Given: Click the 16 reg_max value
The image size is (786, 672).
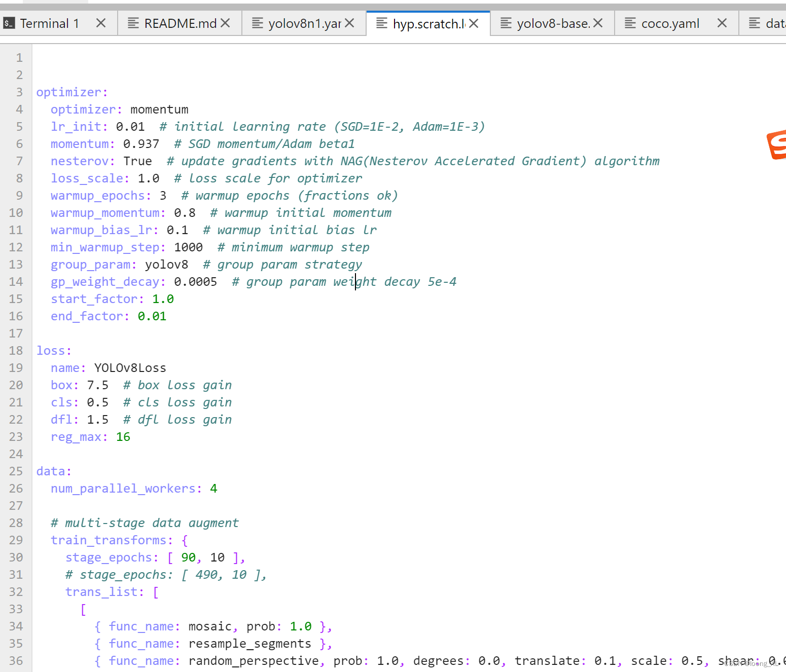Looking at the screenshot, I should click(x=123, y=437).
